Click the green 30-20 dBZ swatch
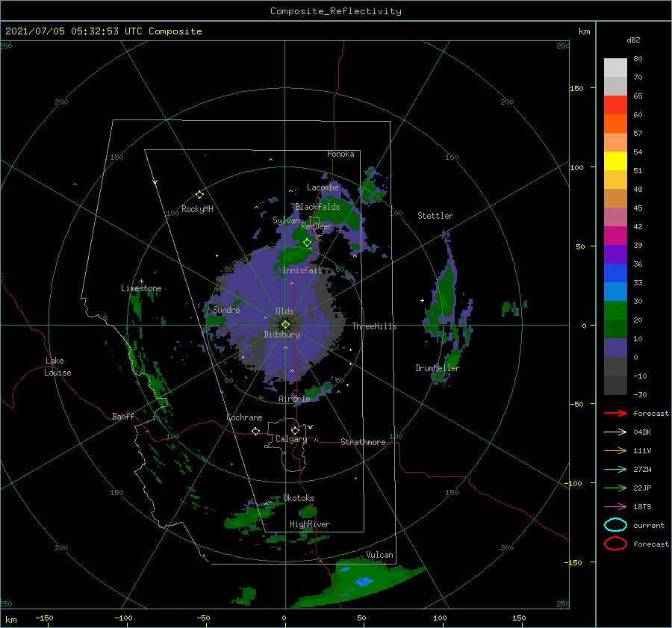 pyautogui.click(x=615, y=311)
